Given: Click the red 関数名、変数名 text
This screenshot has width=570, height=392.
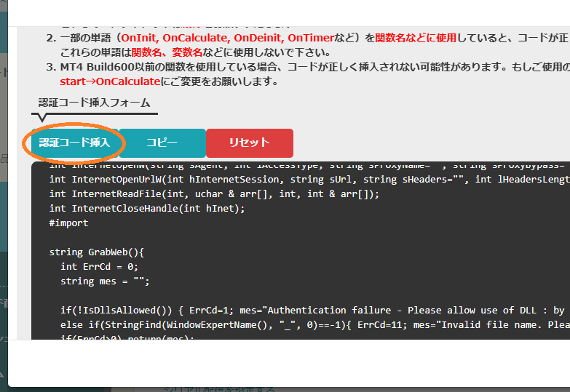Looking at the screenshot, I should 173,52.
